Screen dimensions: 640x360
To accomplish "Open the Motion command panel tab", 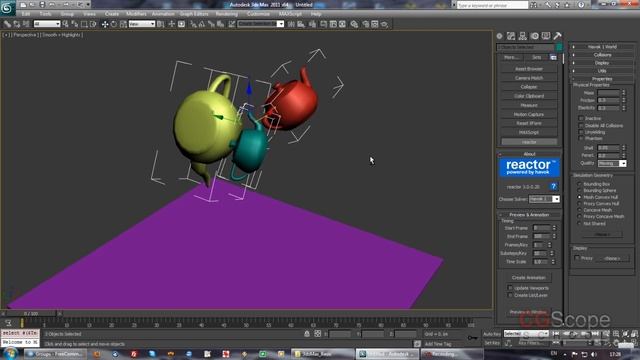I will click(x=534, y=36).
